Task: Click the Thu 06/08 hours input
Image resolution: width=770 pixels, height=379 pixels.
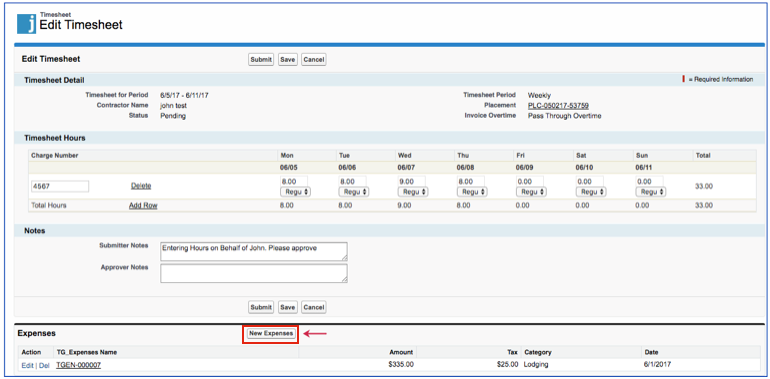Action: 470,181
